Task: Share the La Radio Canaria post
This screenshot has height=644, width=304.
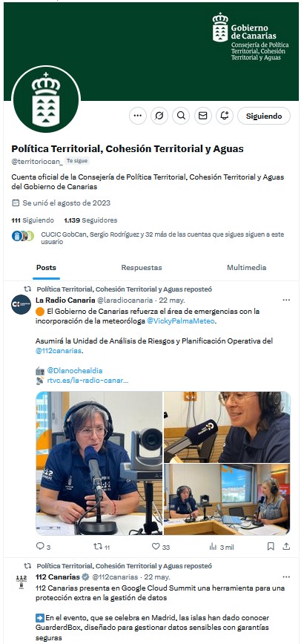Action: [x=286, y=546]
